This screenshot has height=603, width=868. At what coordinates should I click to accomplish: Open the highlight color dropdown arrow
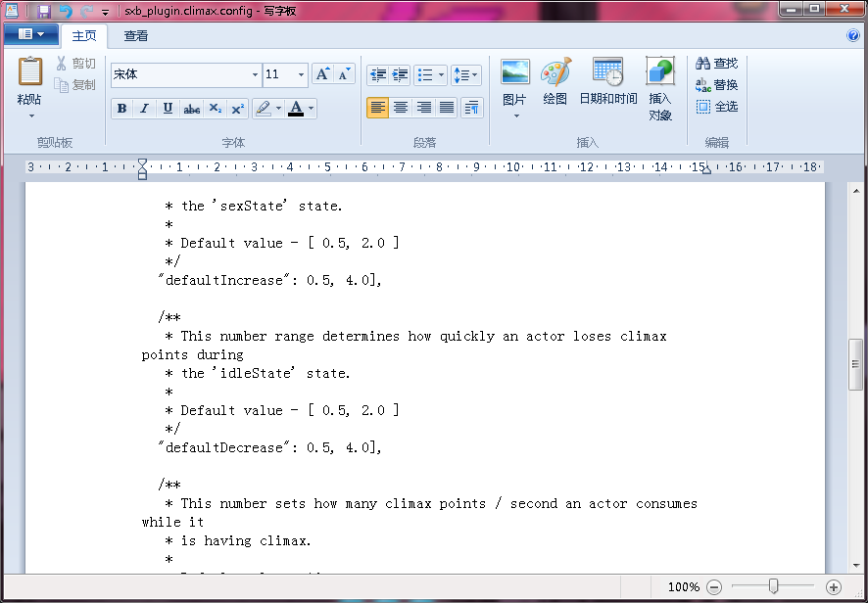coord(278,109)
